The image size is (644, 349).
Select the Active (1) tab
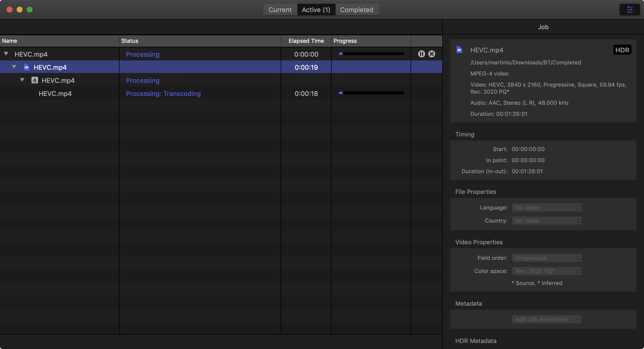click(316, 10)
